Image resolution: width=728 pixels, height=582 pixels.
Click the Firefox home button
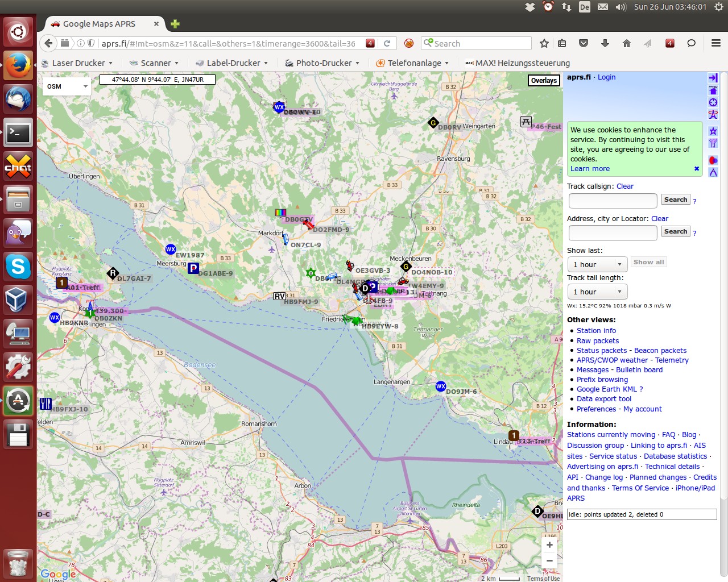[627, 43]
